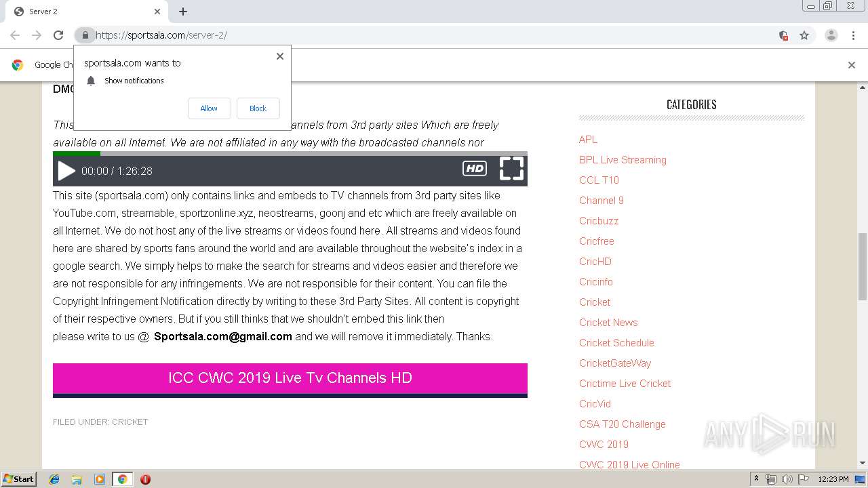Open the Cricfree category
Screen dimensions: 868x488
(x=597, y=241)
